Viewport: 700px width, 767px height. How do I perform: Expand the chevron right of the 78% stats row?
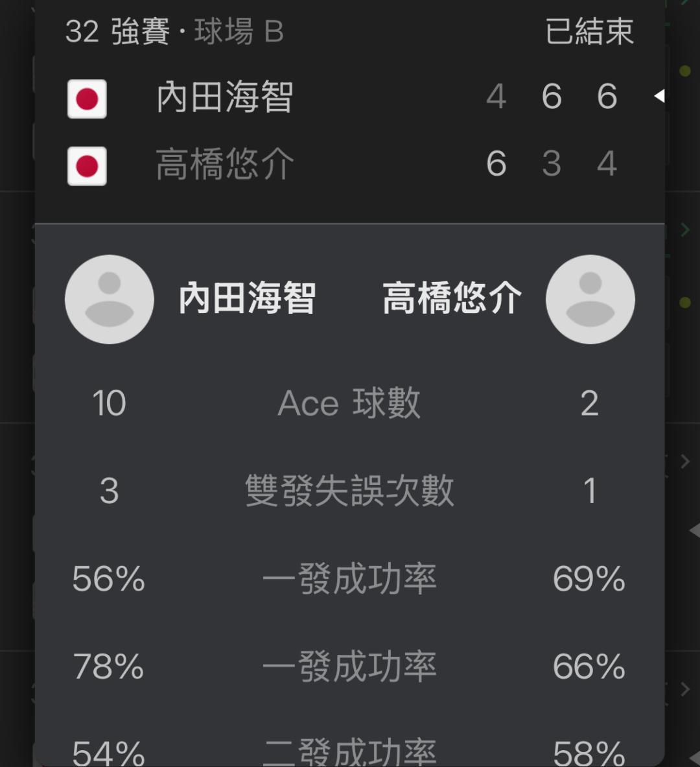pyautogui.click(x=684, y=689)
